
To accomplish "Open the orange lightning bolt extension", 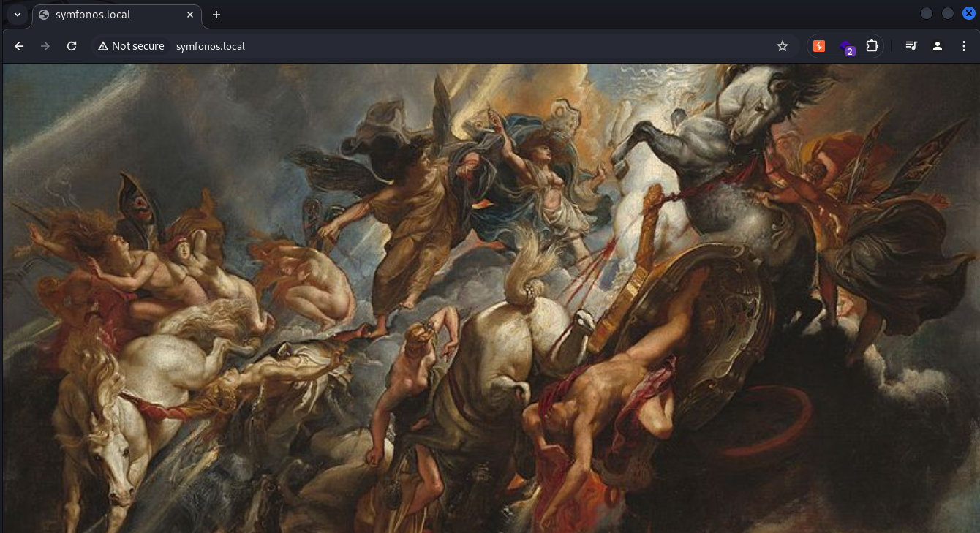I will [x=819, y=46].
